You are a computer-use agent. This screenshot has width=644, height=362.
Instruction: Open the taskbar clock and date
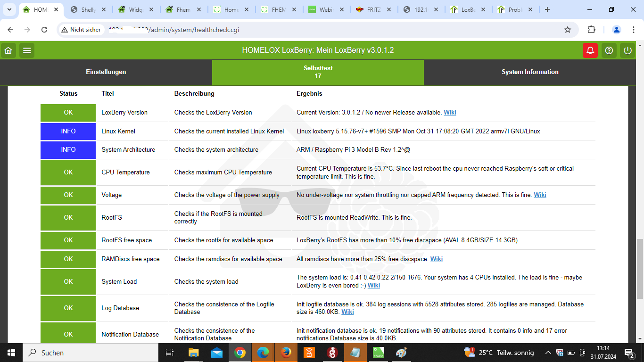603,353
